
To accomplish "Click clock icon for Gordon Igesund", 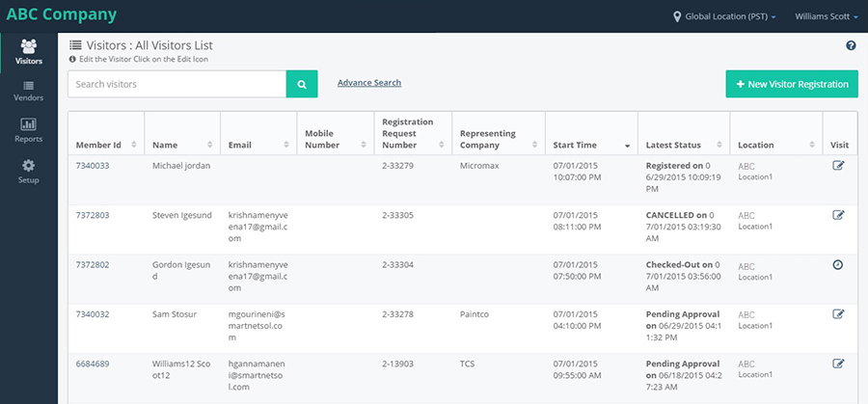I will pyautogui.click(x=838, y=264).
